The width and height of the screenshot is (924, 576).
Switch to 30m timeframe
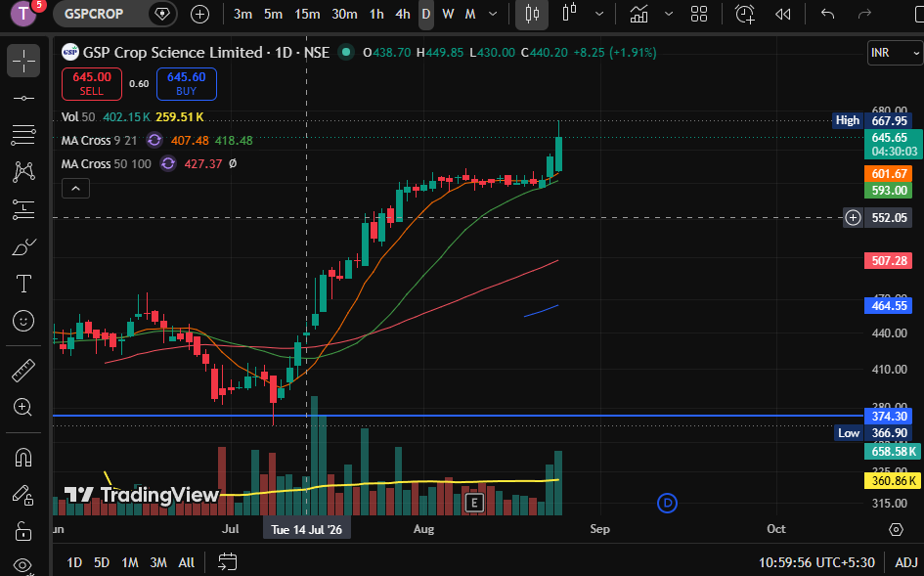(344, 14)
